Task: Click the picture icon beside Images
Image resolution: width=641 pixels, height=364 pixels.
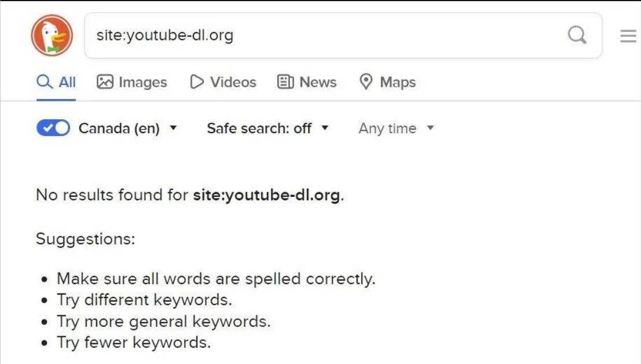Action: click(105, 82)
